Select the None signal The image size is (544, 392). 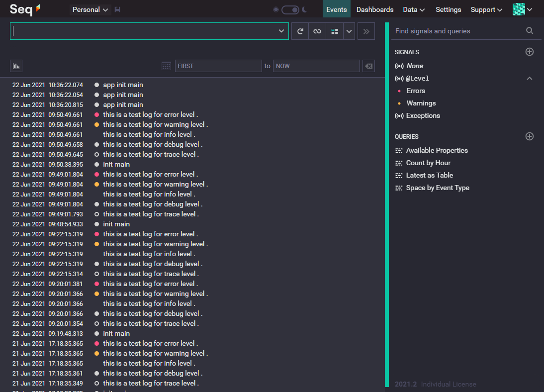tap(415, 66)
